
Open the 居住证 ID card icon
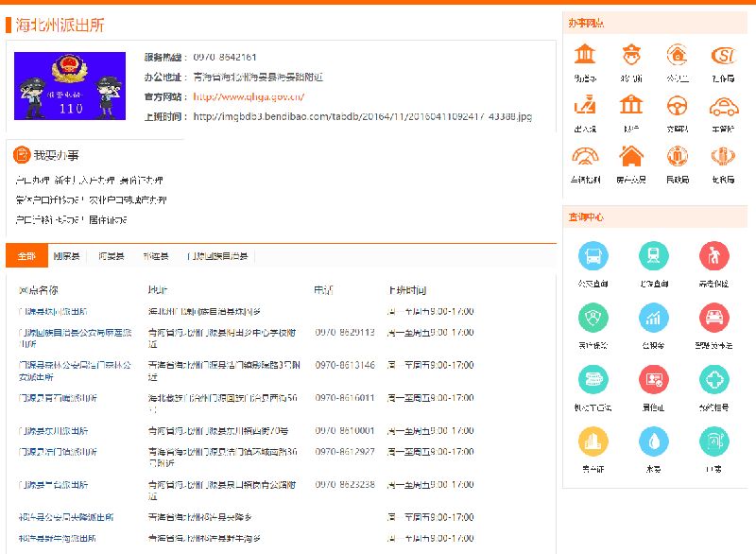coord(654,380)
